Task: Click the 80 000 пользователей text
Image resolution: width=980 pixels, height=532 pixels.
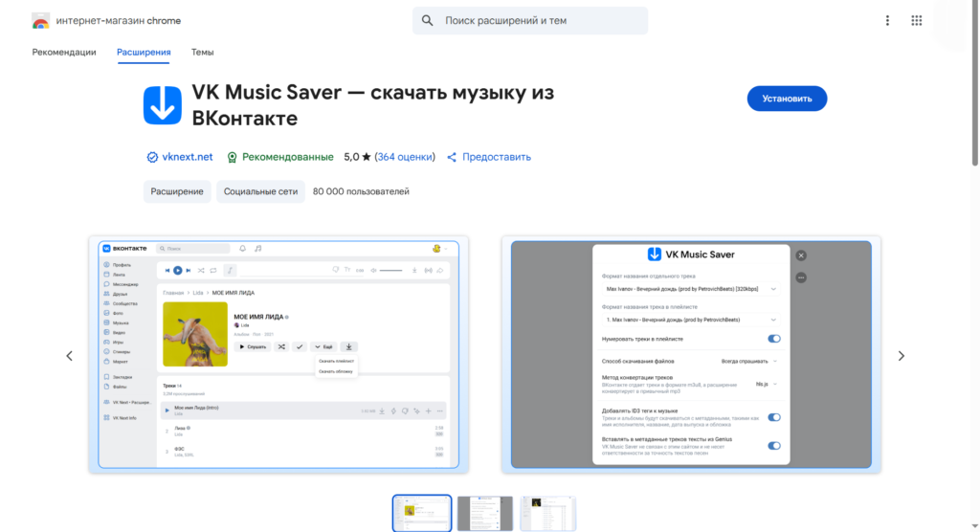Action: click(x=361, y=192)
